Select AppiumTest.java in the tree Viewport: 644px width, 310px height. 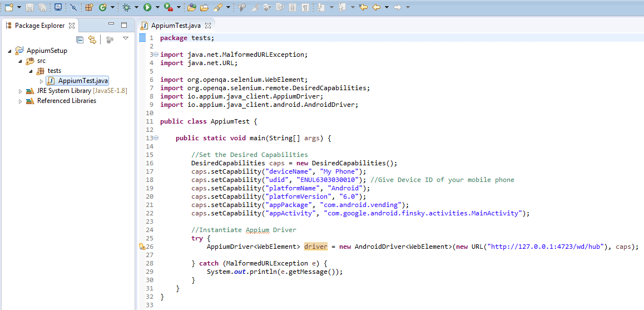(77, 81)
